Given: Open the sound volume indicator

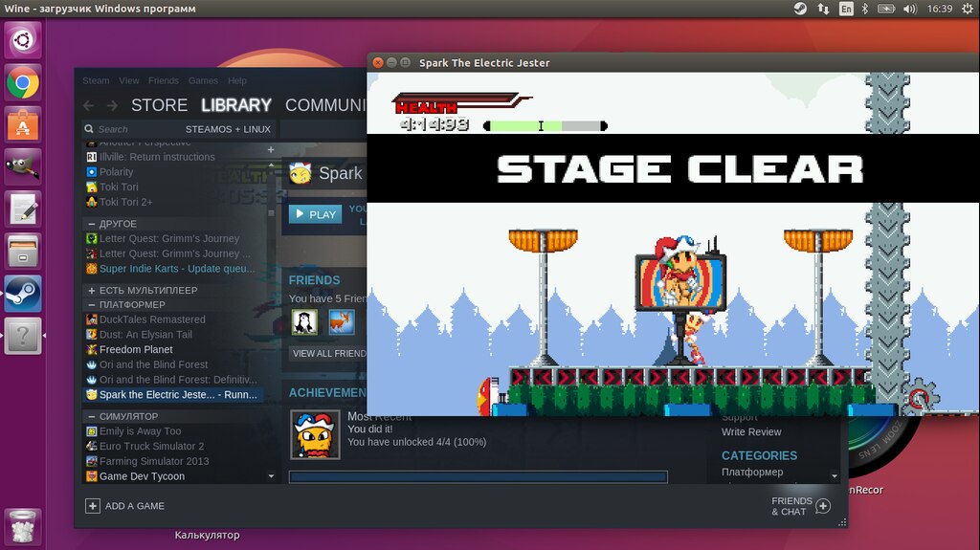Looking at the screenshot, I should pyautogui.click(x=910, y=9).
